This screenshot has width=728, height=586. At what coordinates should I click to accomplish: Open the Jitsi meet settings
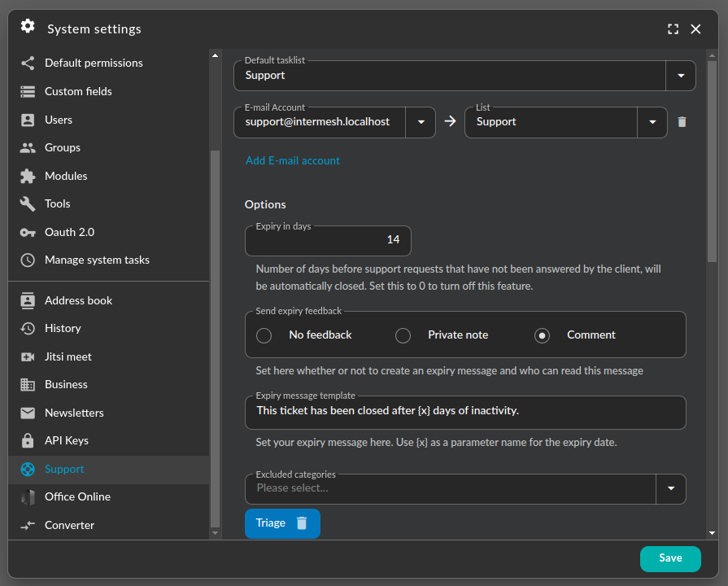coord(109,357)
